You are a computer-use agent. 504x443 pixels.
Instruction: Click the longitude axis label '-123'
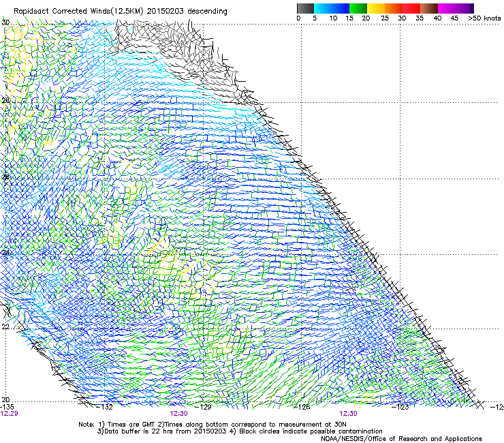[x=400, y=407]
